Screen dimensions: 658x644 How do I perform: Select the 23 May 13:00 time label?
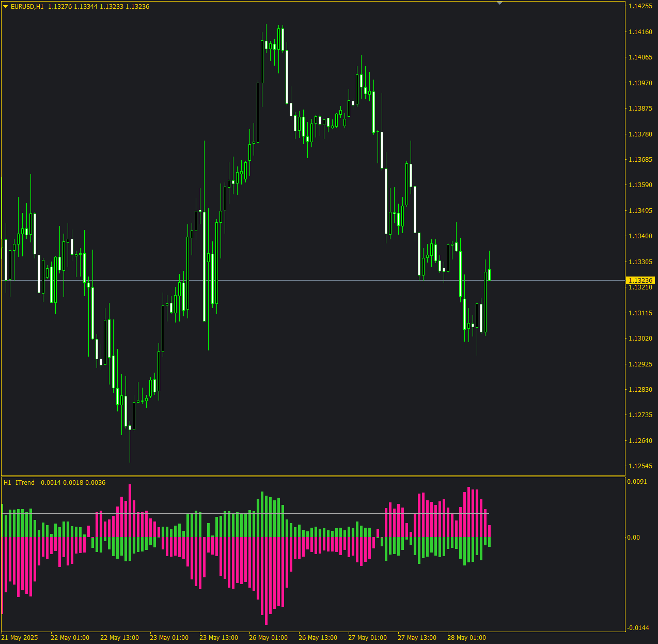[218, 638]
